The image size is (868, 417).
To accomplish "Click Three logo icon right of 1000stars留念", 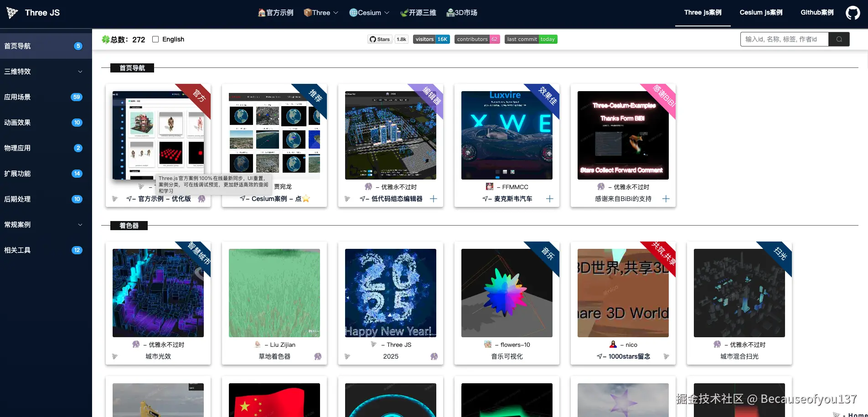I will coord(666,356).
